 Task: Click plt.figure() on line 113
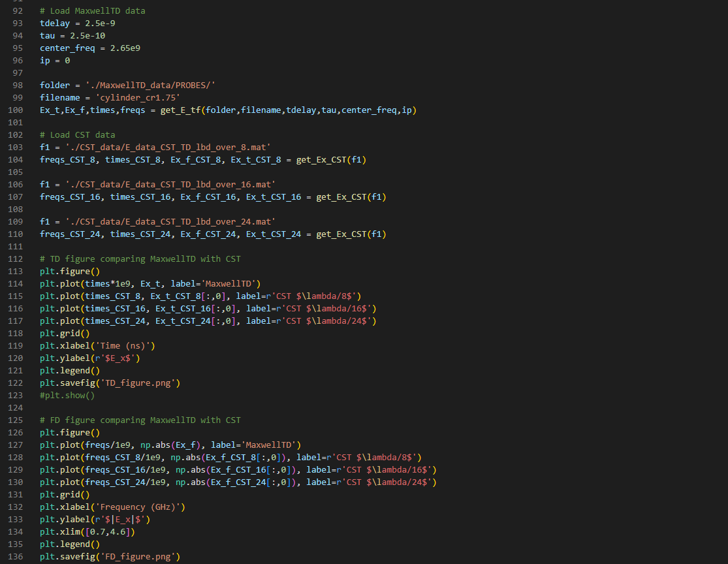coord(70,272)
